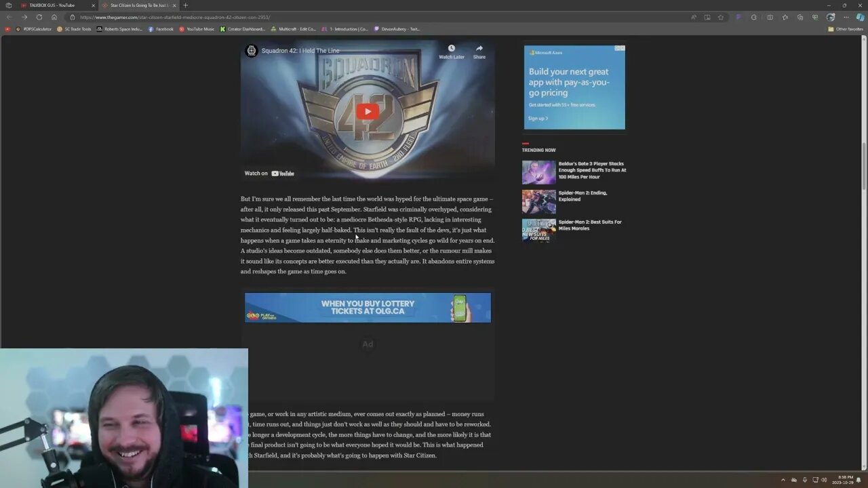Open Settings and more menu

click(846, 17)
